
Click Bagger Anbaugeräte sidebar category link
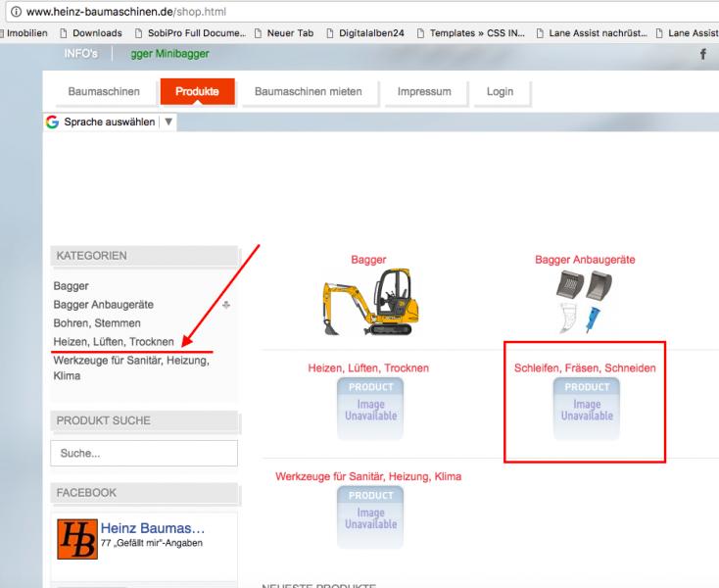coord(103,305)
